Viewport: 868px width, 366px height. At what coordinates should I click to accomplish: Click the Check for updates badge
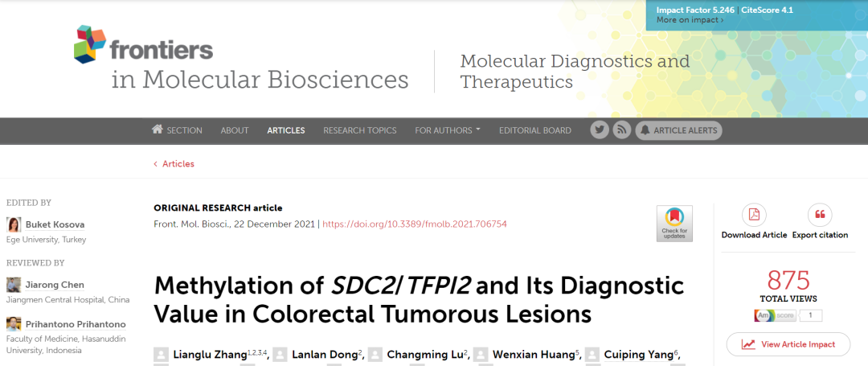[x=674, y=224]
